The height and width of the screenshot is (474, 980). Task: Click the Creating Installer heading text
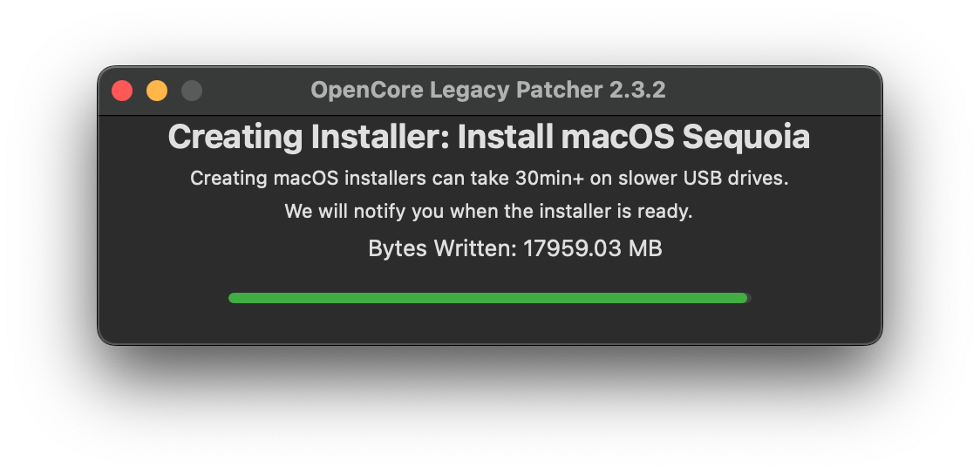(x=308, y=138)
